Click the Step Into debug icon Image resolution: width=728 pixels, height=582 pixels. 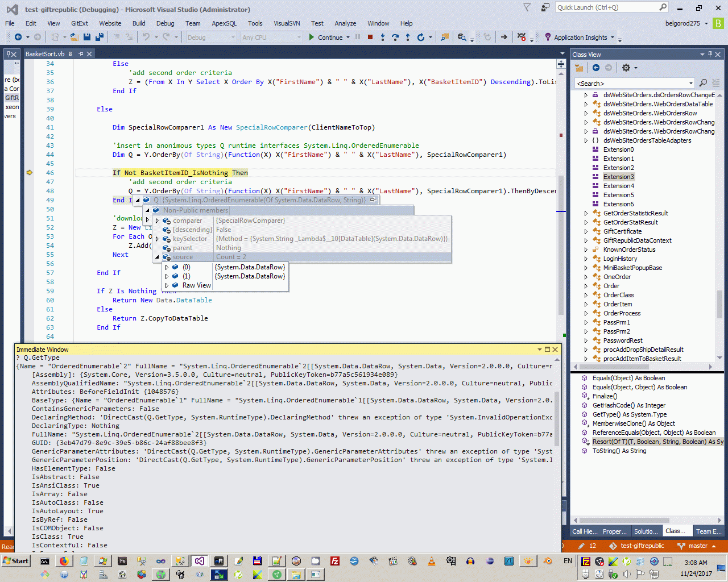pos(382,38)
